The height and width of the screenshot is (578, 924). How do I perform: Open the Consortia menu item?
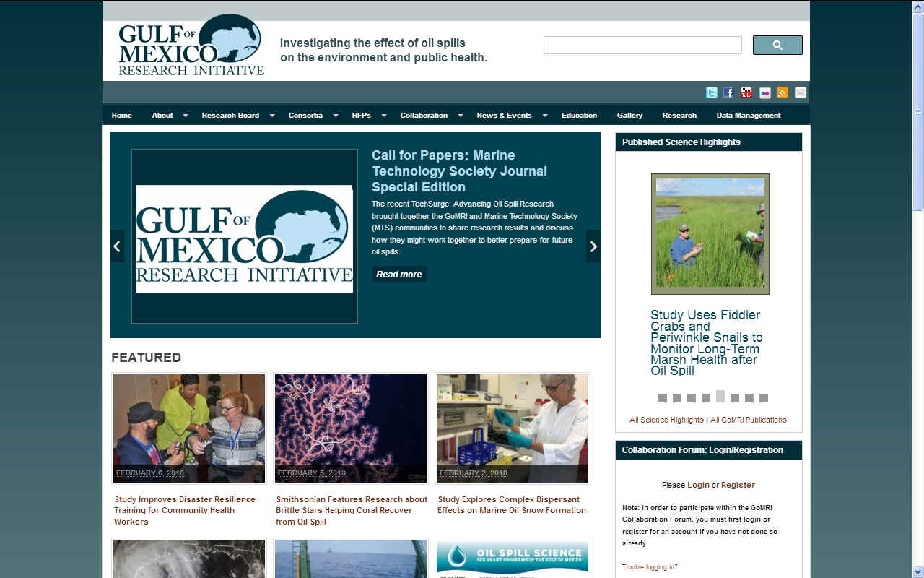[305, 116]
